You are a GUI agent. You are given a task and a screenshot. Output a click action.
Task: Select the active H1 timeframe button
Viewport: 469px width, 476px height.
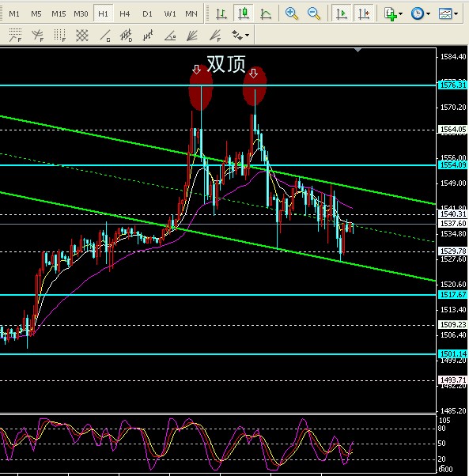[x=103, y=13]
